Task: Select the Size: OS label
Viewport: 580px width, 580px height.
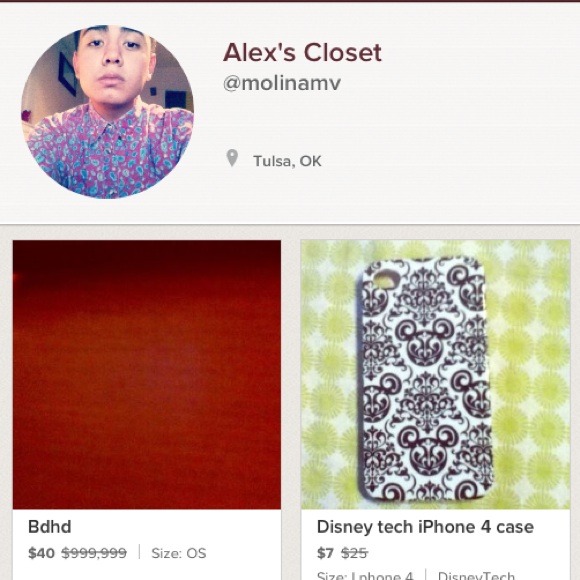Action: coord(179,553)
